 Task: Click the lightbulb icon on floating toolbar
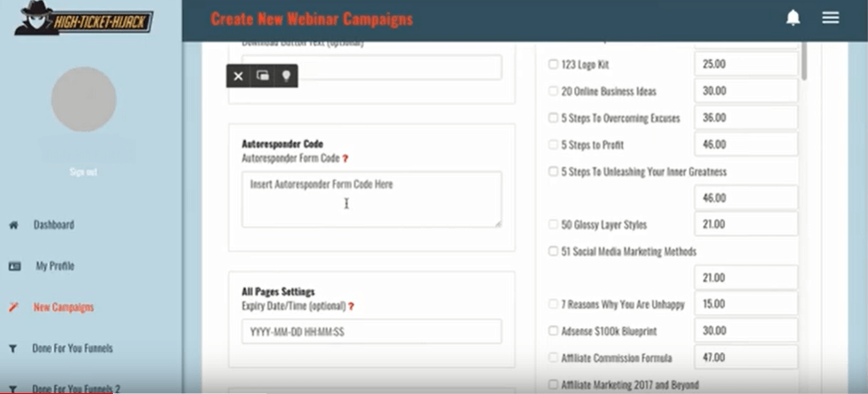[286, 76]
